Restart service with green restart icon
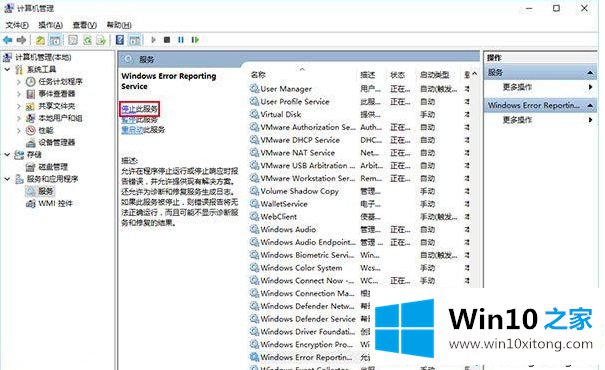The width and height of the screenshot is (605, 370). [x=195, y=40]
